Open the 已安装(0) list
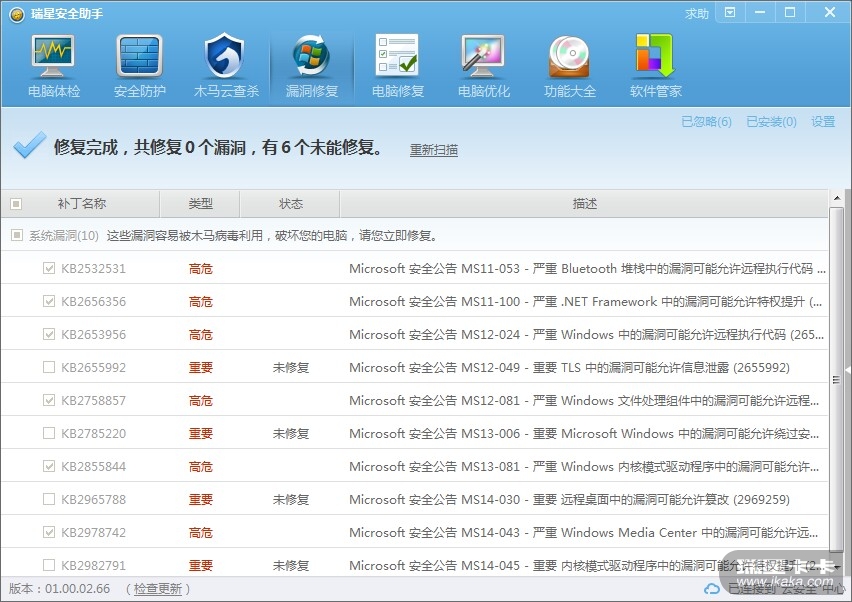Screen dimensions: 852x602 (771, 122)
